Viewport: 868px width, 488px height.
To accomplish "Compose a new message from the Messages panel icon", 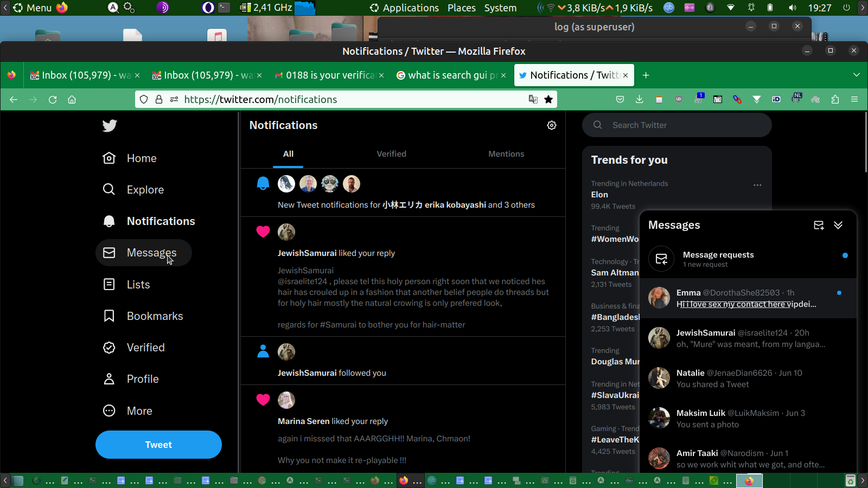I will 819,225.
